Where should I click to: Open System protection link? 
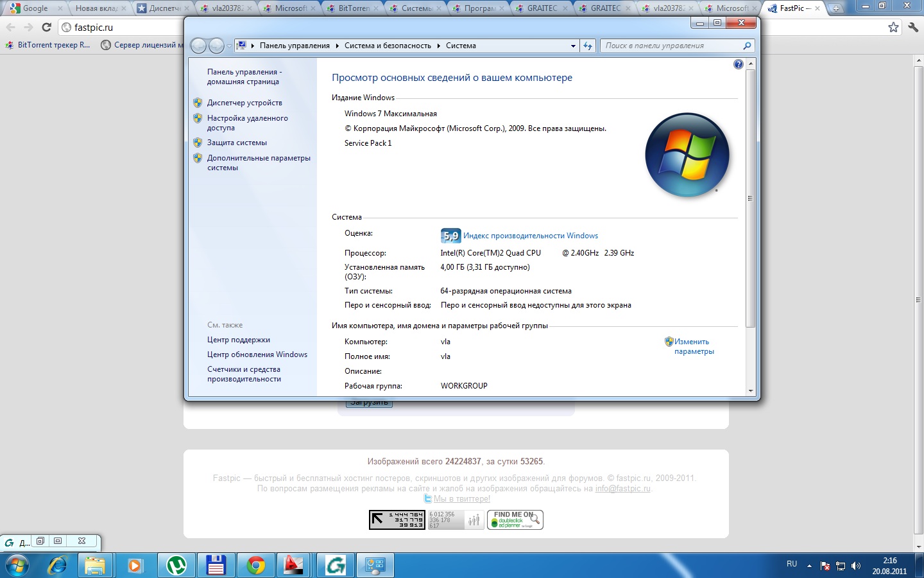coord(237,143)
